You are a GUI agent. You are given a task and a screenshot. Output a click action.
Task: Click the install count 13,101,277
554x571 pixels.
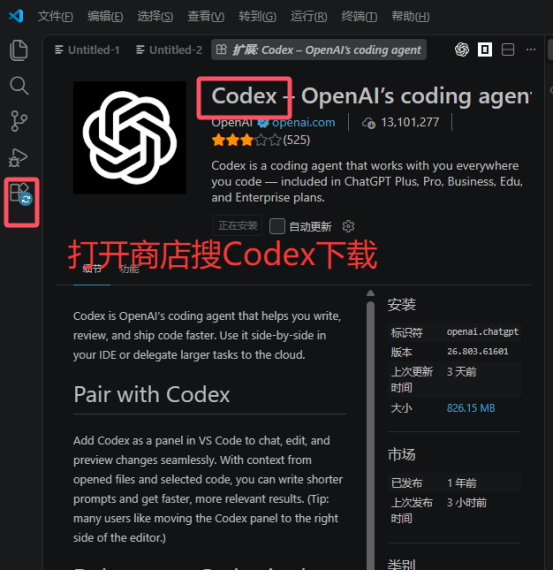tap(410, 122)
